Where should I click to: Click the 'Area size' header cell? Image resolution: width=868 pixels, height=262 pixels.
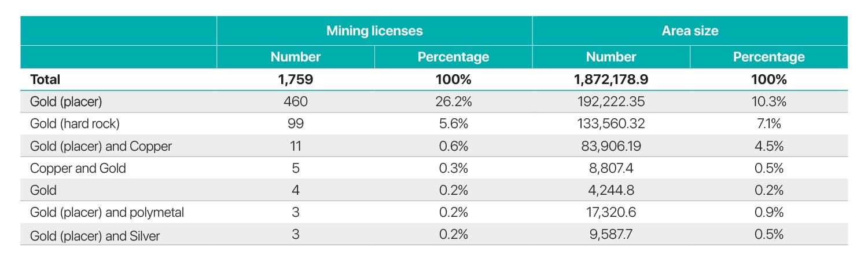tap(690, 31)
